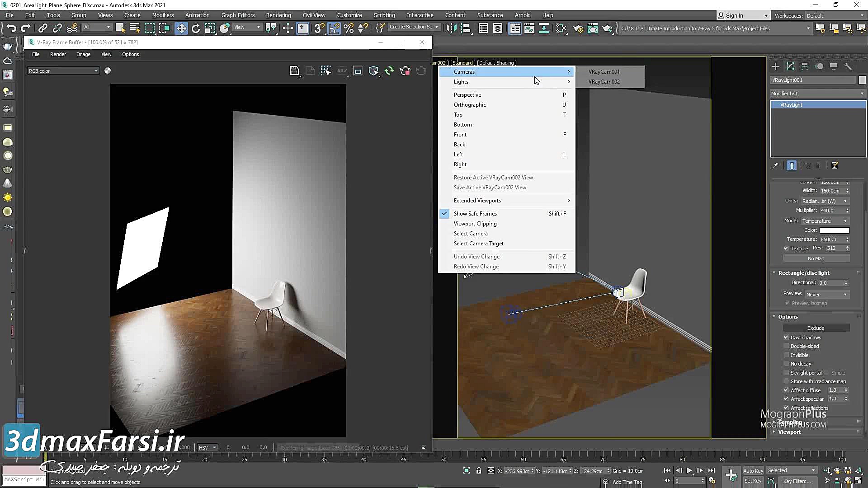Click the Undo arrow icon
This screenshot has width=868, height=488.
pos(11,28)
